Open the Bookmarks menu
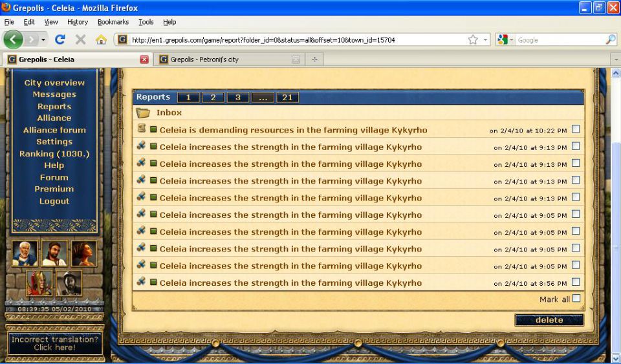The image size is (621, 364). click(x=113, y=22)
